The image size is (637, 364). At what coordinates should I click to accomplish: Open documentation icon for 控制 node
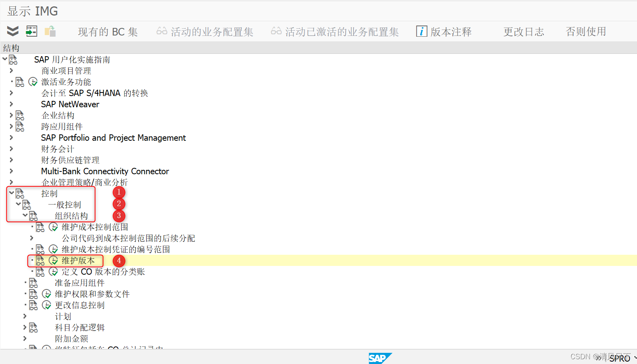click(20, 194)
